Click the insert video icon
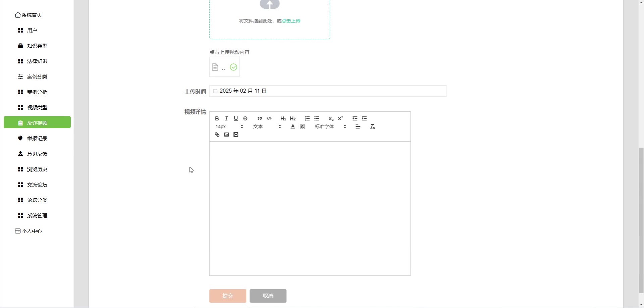 [236, 135]
